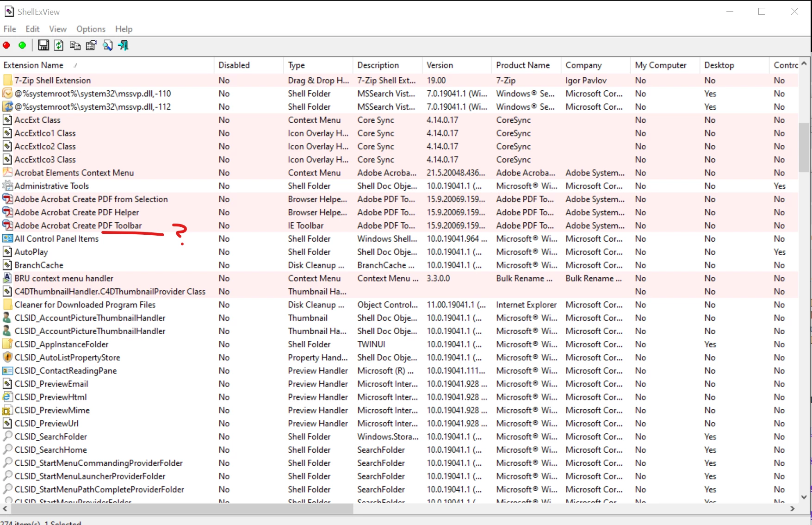
Task: Open the File menu
Action: (x=10, y=29)
